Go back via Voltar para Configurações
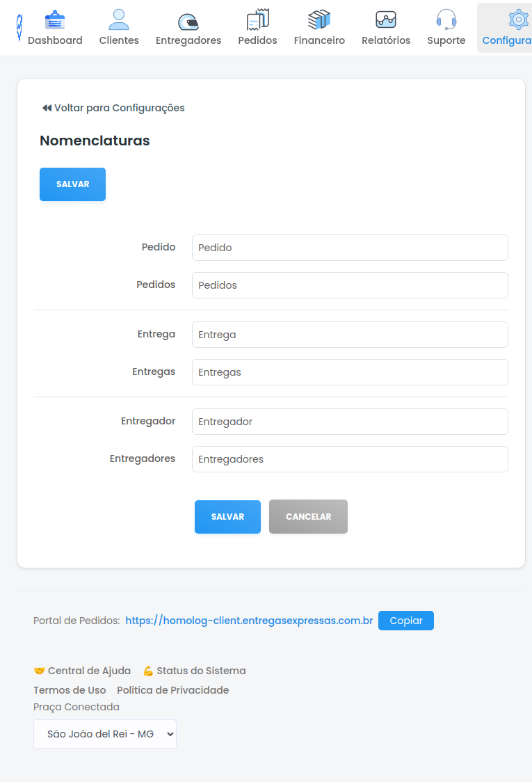This screenshot has width=532, height=782. click(113, 108)
